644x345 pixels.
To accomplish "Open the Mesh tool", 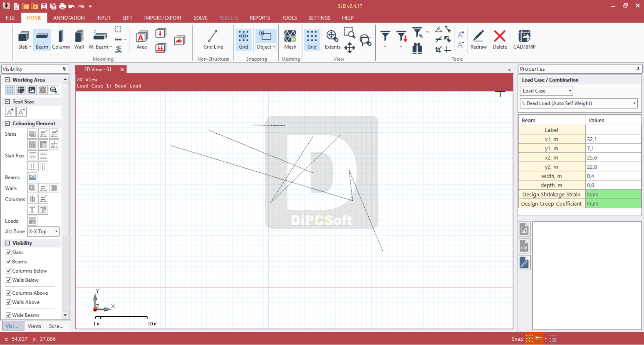I will [x=290, y=40].
